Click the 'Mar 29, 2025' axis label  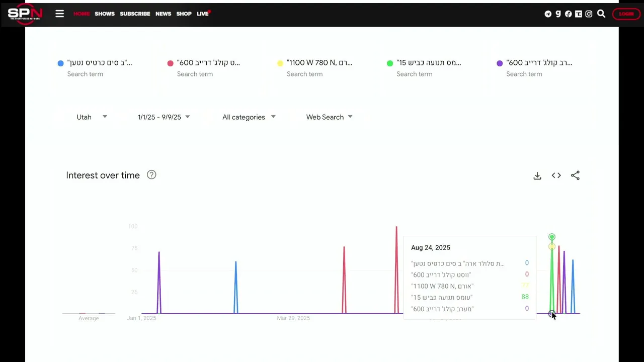coord(293,318)
